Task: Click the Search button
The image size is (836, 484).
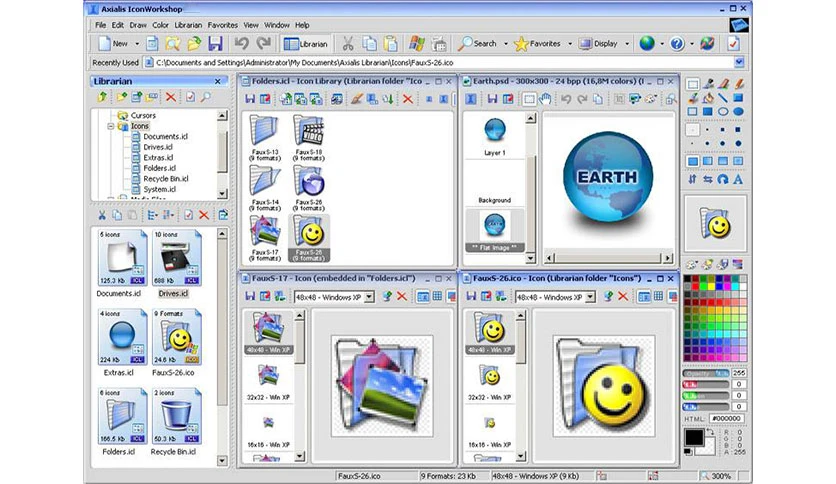Action: coord(479,44)
